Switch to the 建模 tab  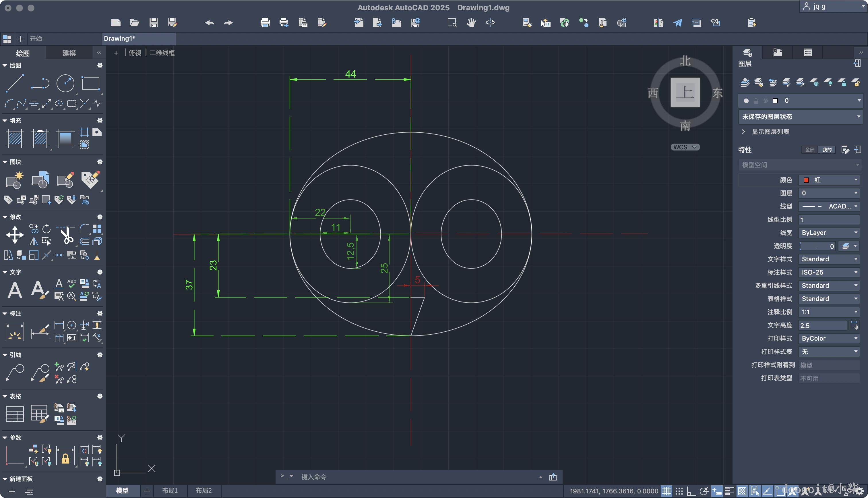click(x=69, y=53)
